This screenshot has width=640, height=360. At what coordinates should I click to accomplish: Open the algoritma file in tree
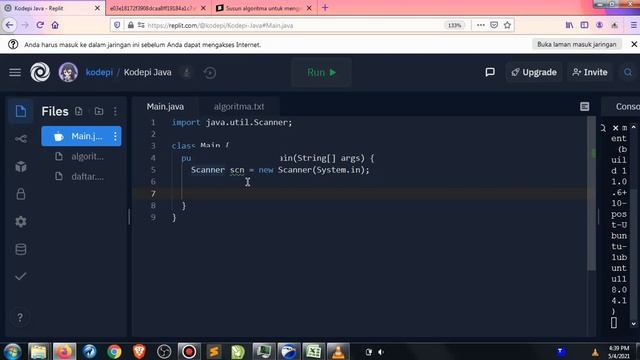click(x=81, y=156)
